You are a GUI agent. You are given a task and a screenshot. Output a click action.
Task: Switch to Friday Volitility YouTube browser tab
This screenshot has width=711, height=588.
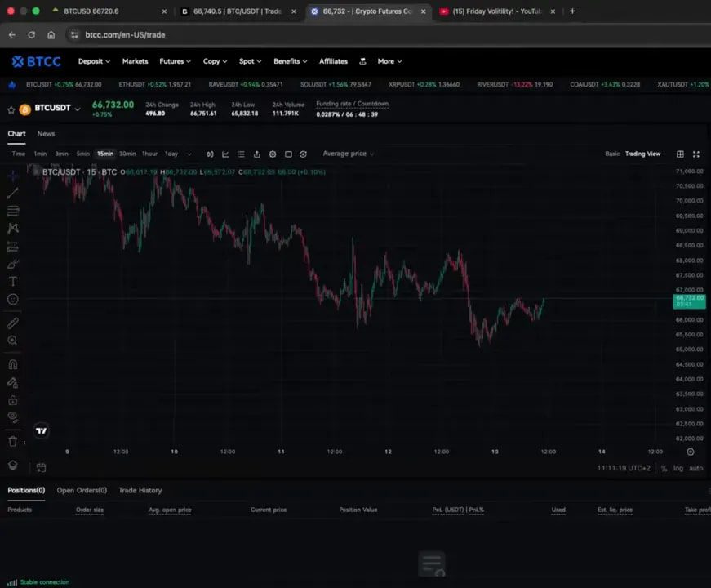[x=497, y=11]
